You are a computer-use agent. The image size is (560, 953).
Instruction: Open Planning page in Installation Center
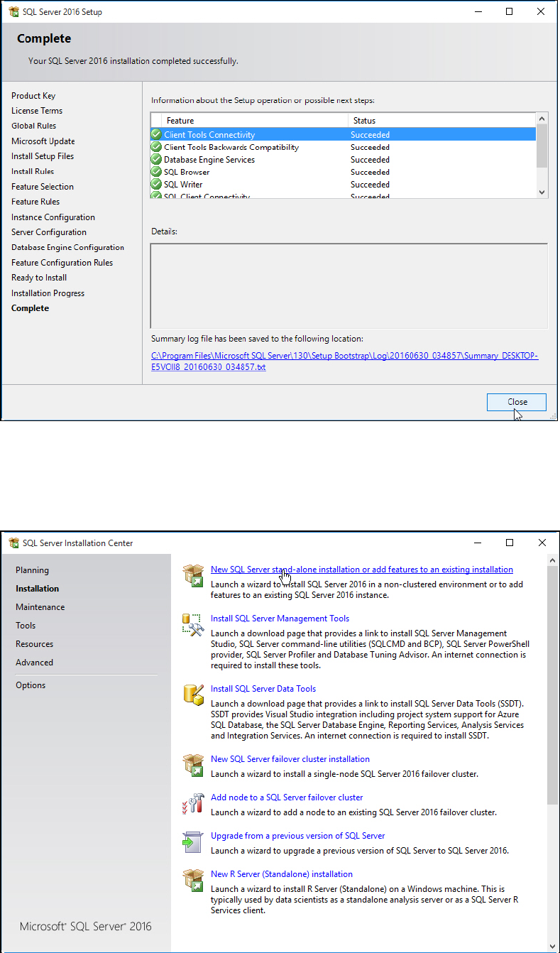tap(32, 570)
